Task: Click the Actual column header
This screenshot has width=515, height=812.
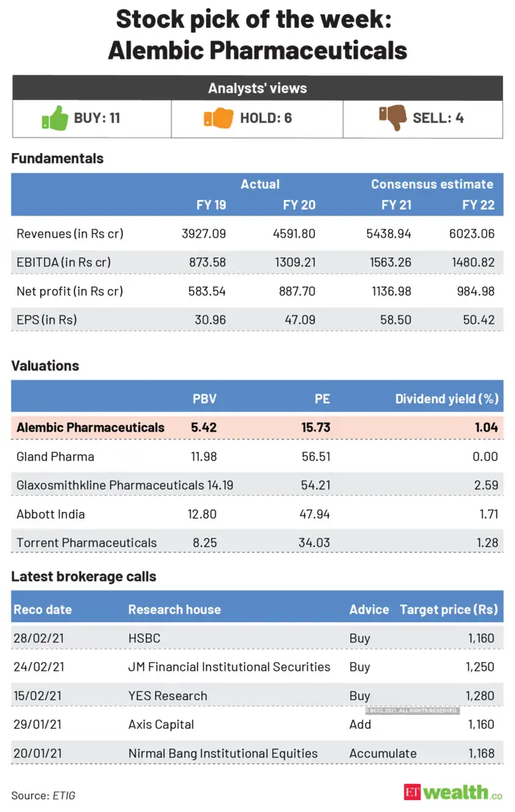Action: [260, 185]
